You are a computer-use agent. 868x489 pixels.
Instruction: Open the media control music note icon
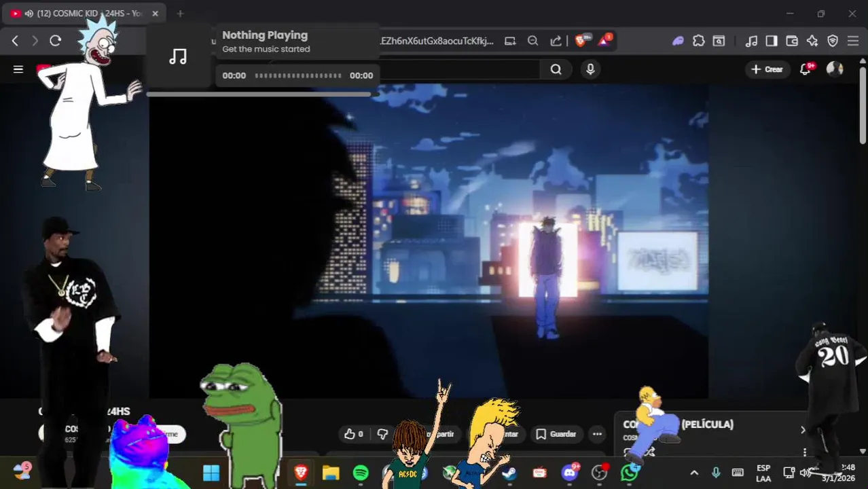click(x=751, y=41)
